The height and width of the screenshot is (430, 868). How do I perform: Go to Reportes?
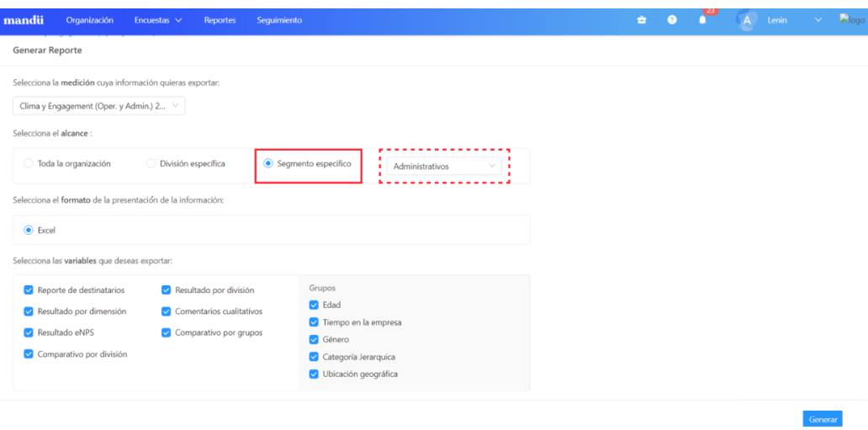pos(220,20)
